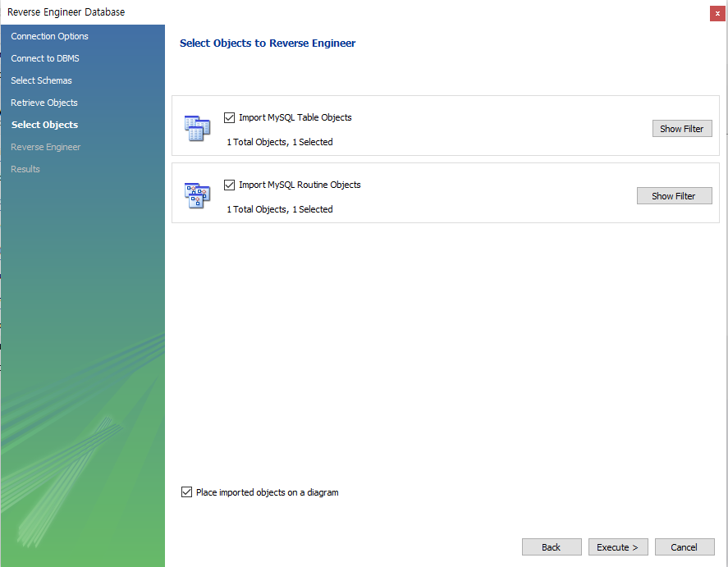The height and width of the screenshot is (567, 728).
Task: Click the 'Reverse Engineer Database' window title
Action: pyautogui.click(x=66, y=12)
